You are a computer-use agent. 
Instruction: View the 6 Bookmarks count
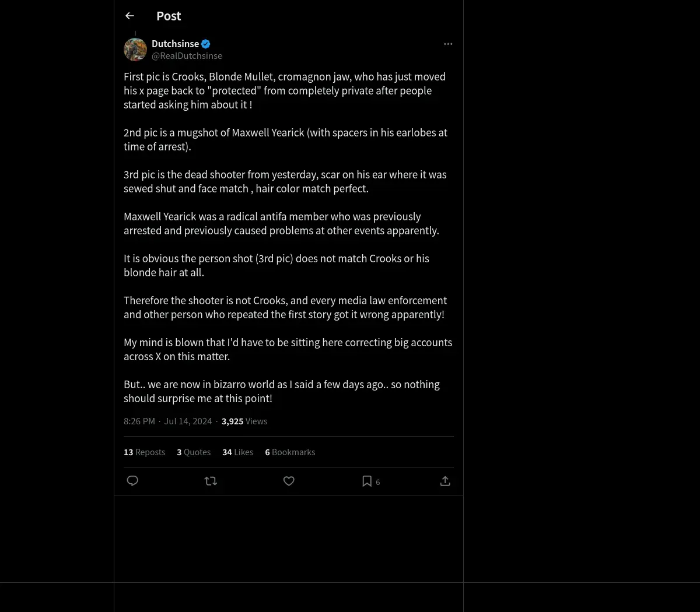(290, 452)
